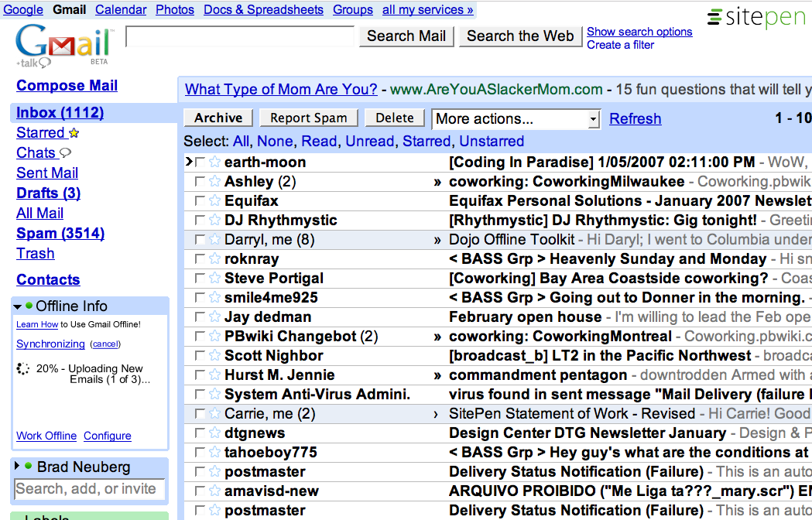Open the Contacts page
This screenshot has height=520, width=812.
48,279
